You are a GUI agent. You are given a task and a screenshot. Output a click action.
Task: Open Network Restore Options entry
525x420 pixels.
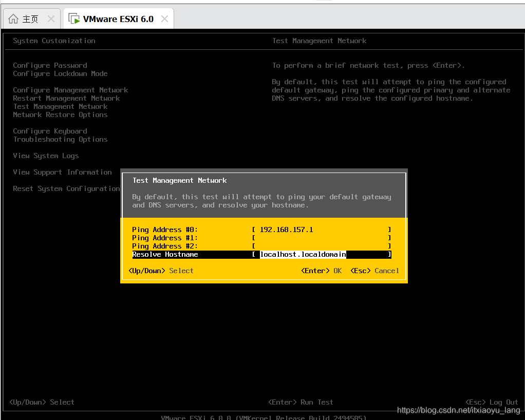60,115
